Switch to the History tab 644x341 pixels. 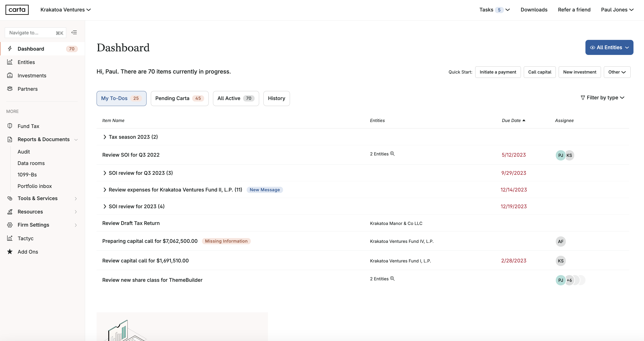[277, 98]
